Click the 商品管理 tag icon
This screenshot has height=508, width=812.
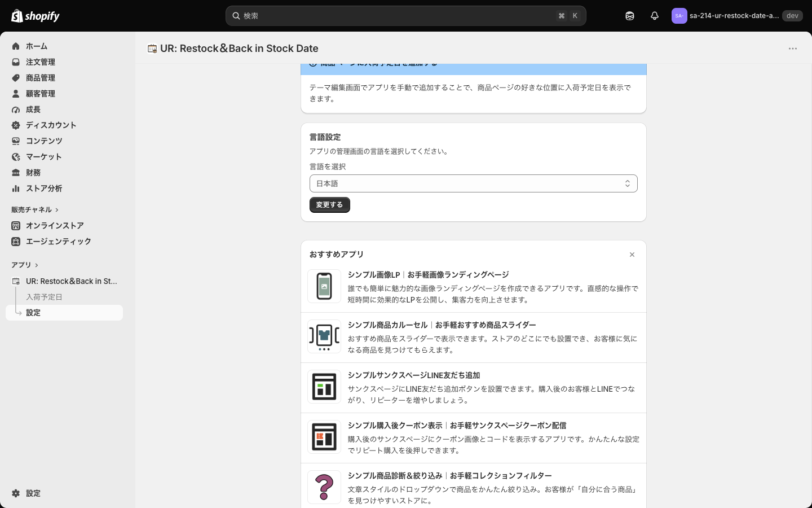pos(16,78)
